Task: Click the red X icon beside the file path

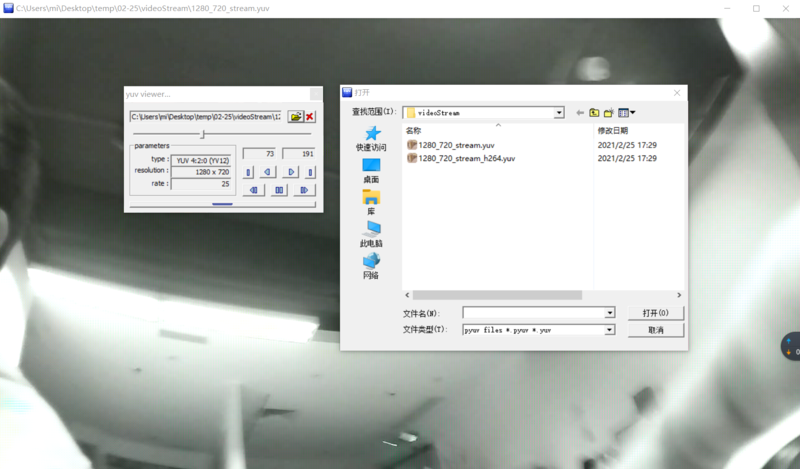Action: tap(310, 117)
